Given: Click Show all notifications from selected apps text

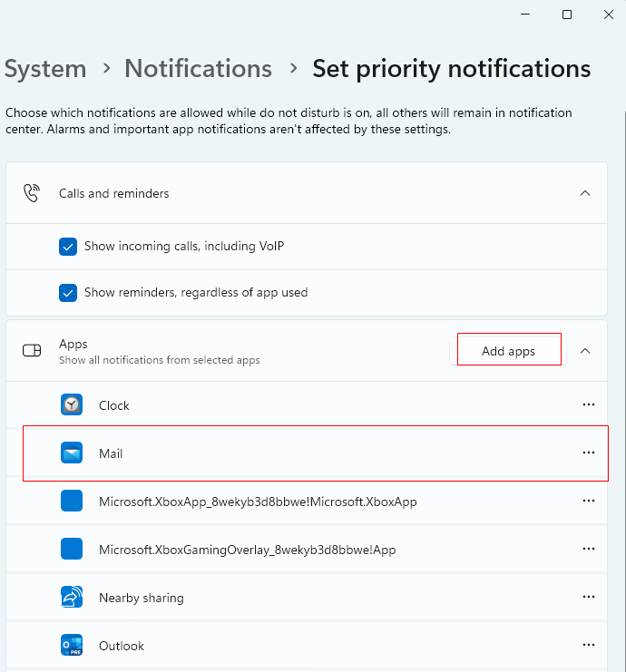Looking at the screenshot, I should click(160, 360).
